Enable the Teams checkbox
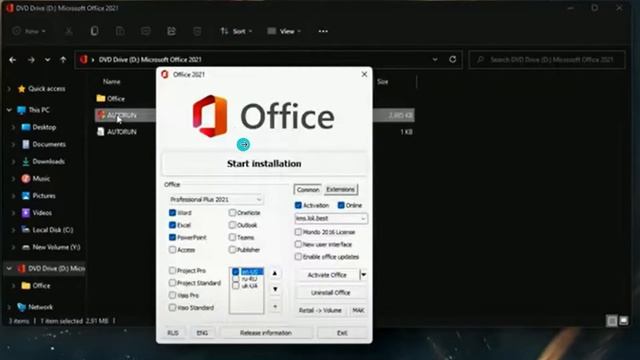The height and width of the screenshot is (360, 640). click(232, 237)
